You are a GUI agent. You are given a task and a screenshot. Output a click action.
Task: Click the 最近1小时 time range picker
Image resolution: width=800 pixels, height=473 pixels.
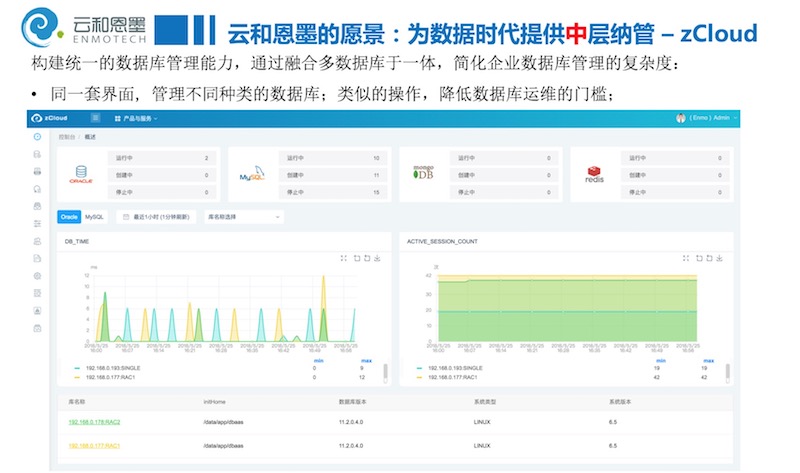click(x=158, y=216)
